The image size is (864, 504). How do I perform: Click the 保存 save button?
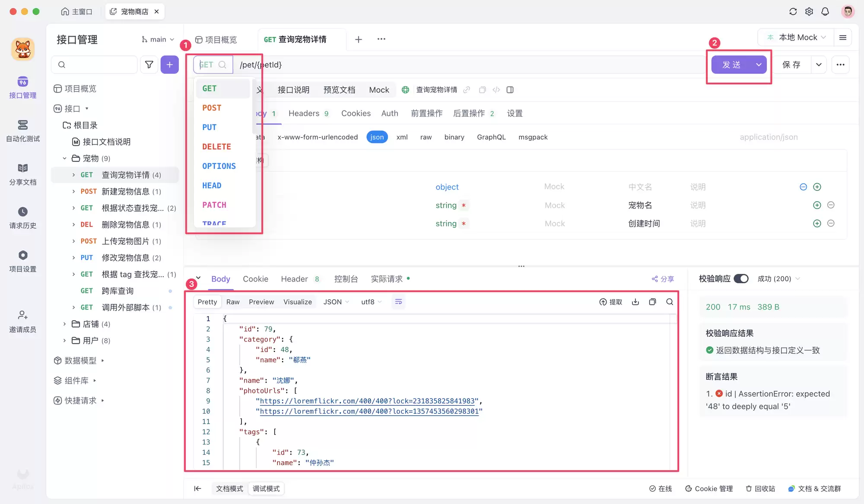pos(791,65)
